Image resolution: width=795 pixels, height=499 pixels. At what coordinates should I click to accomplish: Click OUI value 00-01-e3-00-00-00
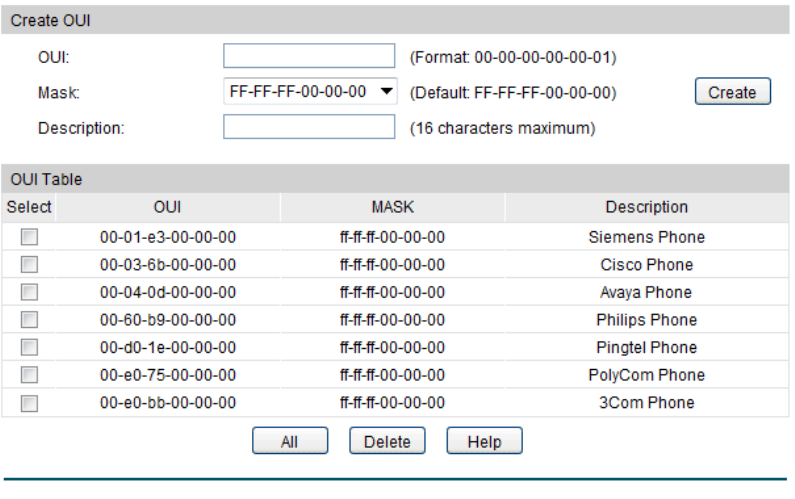pyautogui.click(x=167, y=237)
